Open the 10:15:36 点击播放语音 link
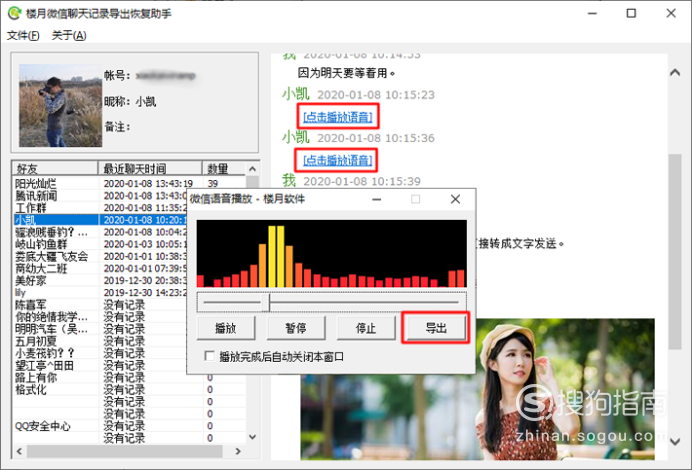 [338, 160]
